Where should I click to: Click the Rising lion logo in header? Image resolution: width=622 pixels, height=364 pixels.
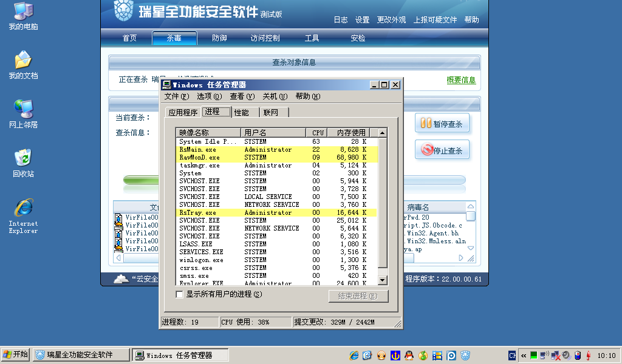tap(123, 11)
